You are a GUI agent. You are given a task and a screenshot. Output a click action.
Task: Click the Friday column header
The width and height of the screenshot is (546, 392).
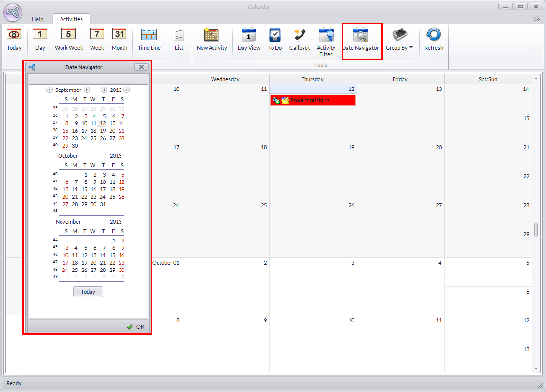click(400, 79)
